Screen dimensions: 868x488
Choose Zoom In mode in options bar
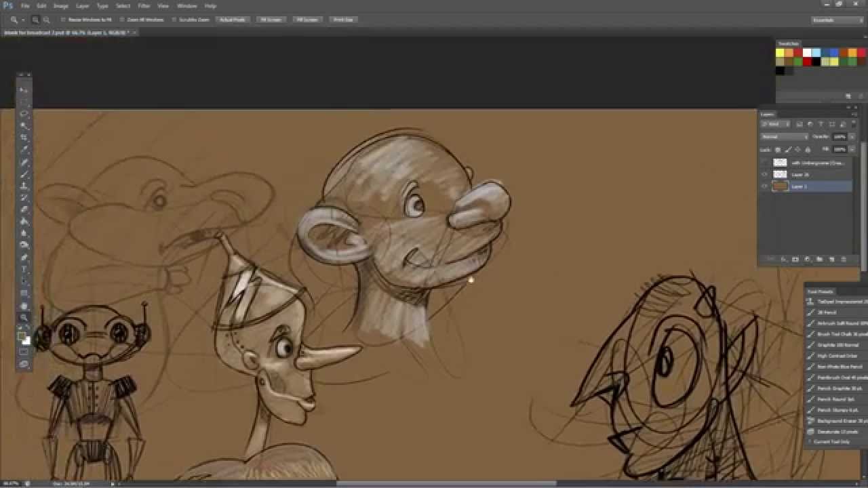(x=35, y=20)
